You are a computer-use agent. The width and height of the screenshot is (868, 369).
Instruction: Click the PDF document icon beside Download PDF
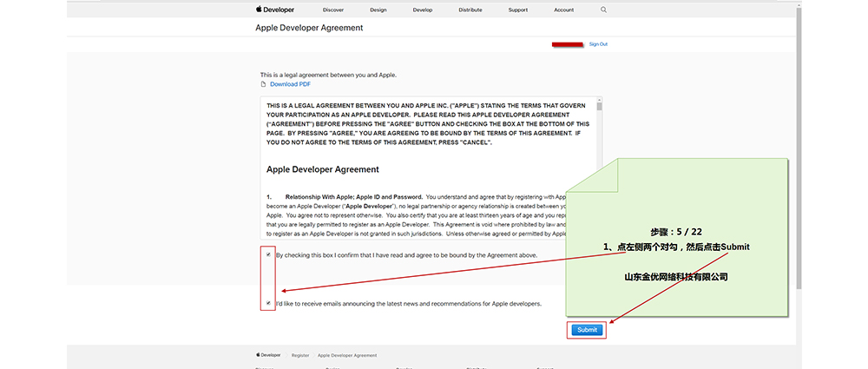tap(264, 84)
